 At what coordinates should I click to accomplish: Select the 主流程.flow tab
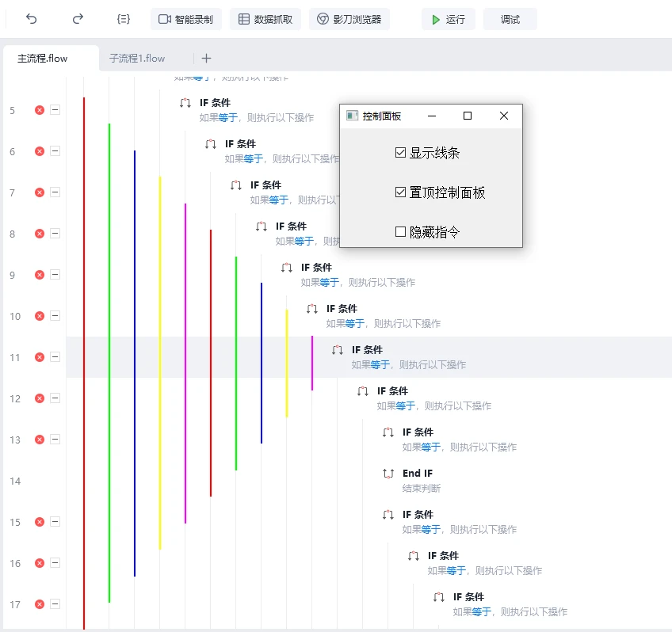[43, 58]
